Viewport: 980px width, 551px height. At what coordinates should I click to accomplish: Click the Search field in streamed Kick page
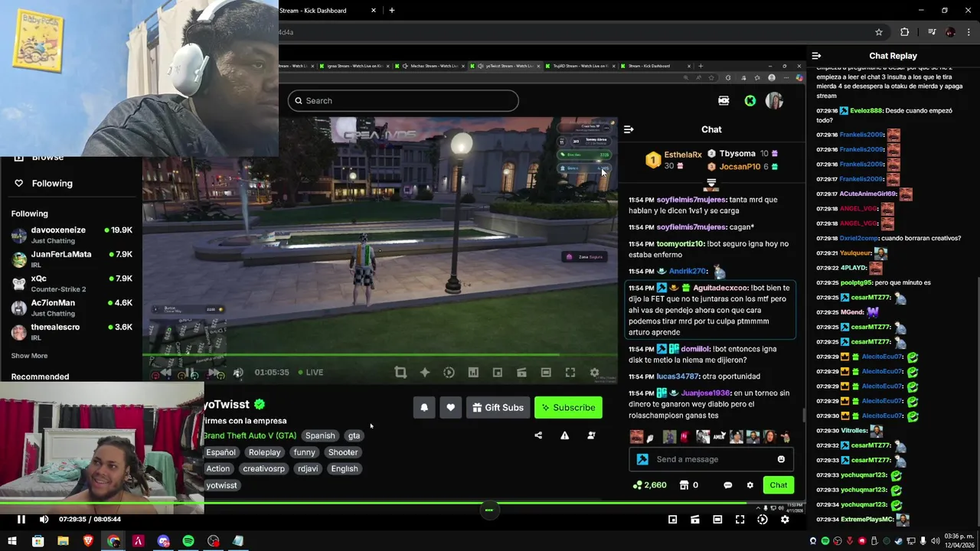click(403, 100)
